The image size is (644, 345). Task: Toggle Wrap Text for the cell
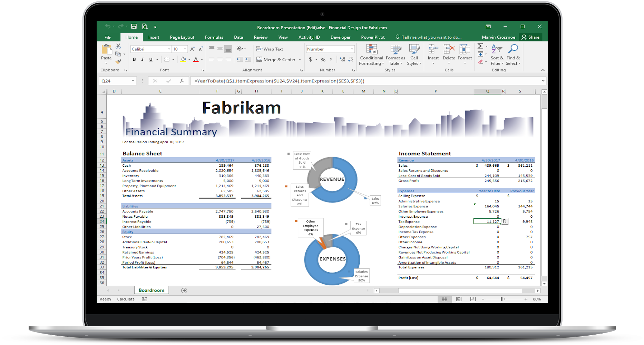tap(270, 49)
